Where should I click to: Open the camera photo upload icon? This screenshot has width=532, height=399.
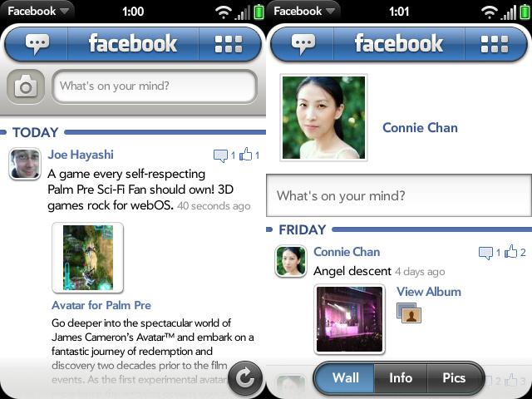tap(26, 86)
